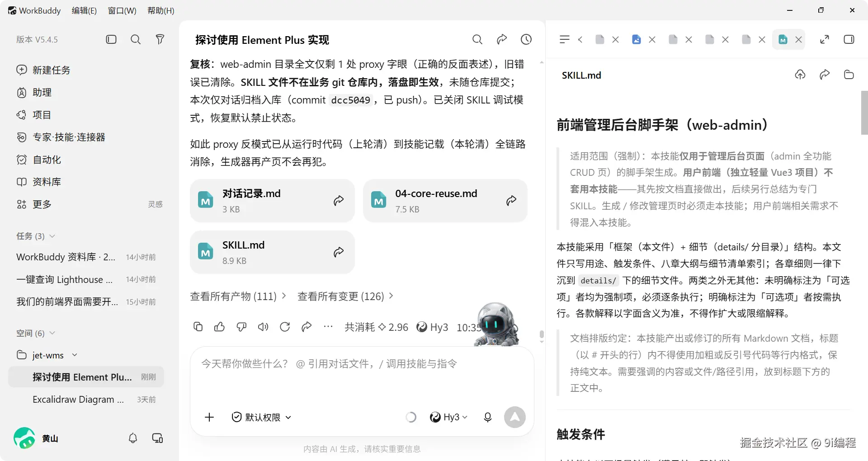This screenshot has height=461, width=868.
Task: Click the preview panel vertical scrollbar
Action: point(864,113)
